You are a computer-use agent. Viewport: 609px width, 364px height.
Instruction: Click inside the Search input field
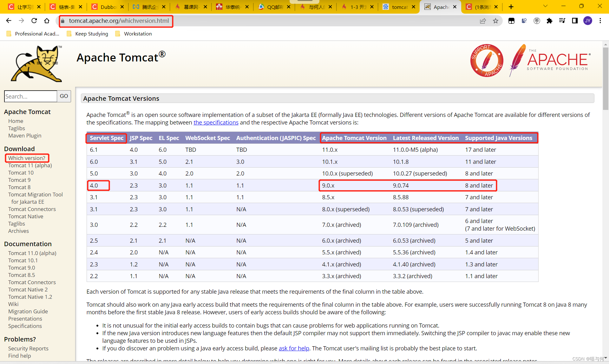tap(30, 96)
